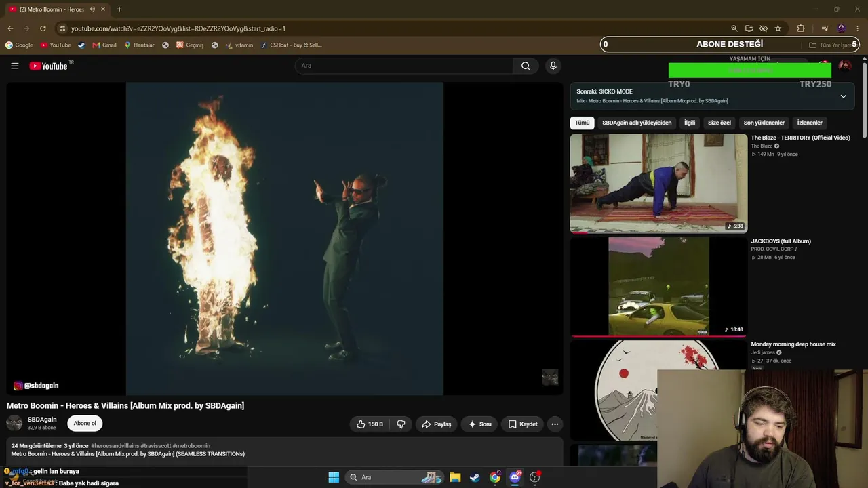Focus the YouTube search input field

[403, 66]
